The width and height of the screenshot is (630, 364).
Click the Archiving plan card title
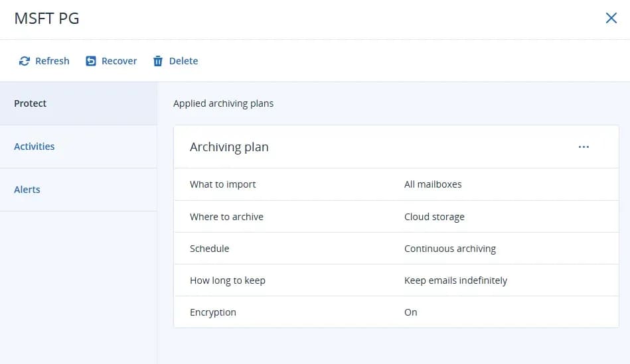click(229, 147)
